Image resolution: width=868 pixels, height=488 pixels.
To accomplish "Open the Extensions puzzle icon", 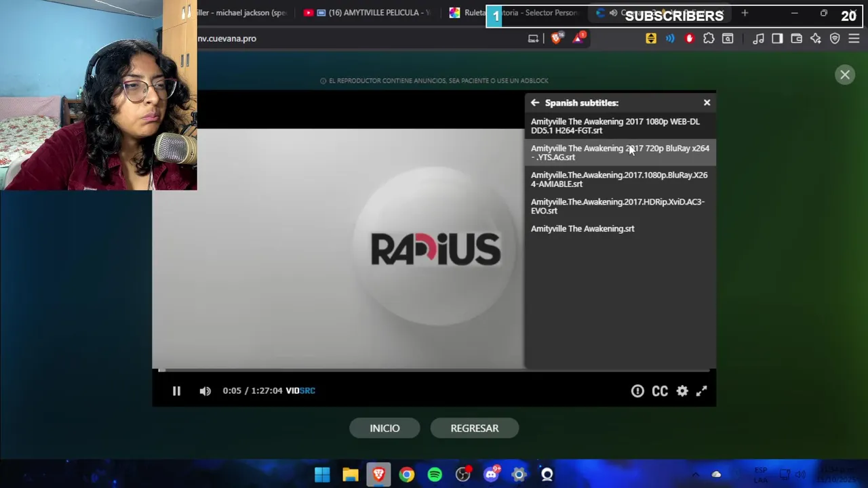I will pyautogui.click(x=709, y=39).
